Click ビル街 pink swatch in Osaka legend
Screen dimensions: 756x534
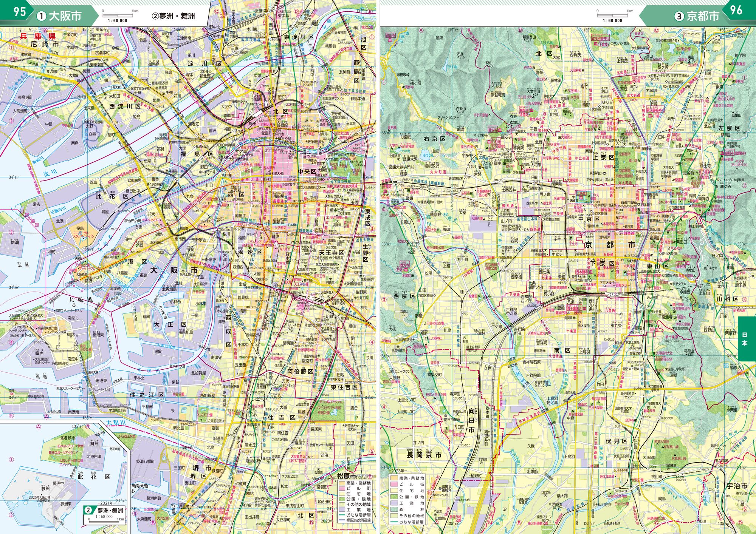click(x=342, y=488)
